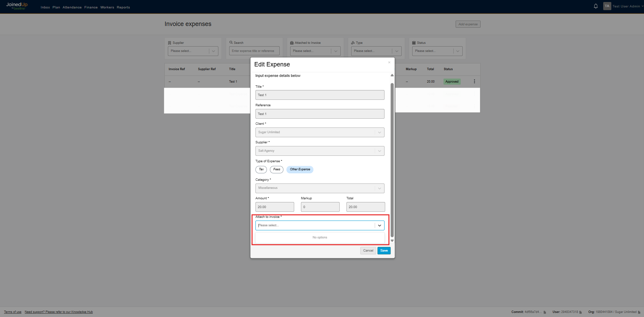Select Fees as the type of expense

[276, 169]
